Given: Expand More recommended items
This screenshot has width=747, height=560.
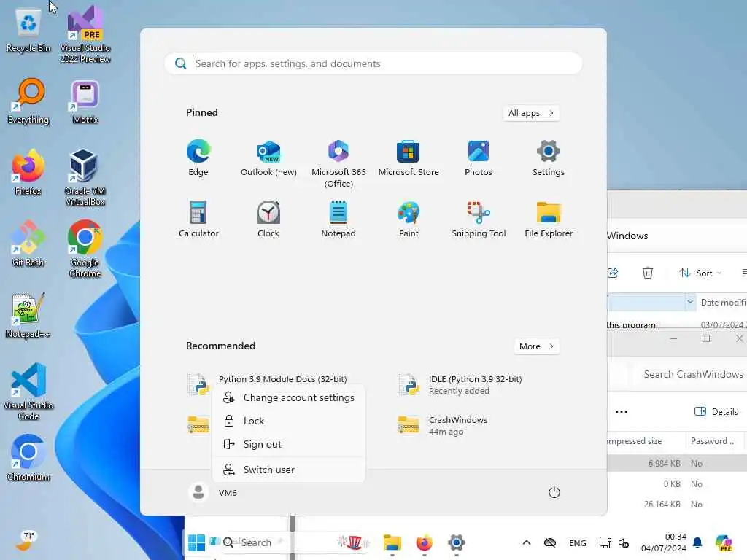Looking at the screenshot, I should click(x=536, y=346).
